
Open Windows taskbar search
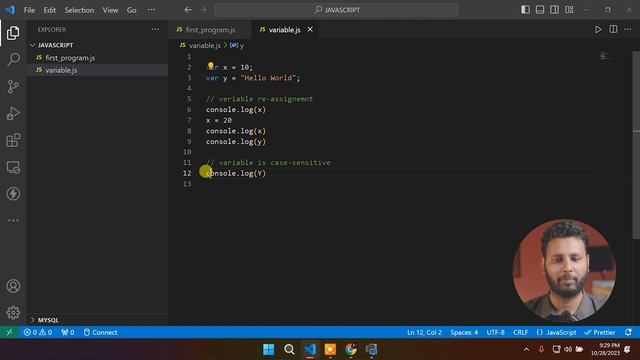pos(289,349)
